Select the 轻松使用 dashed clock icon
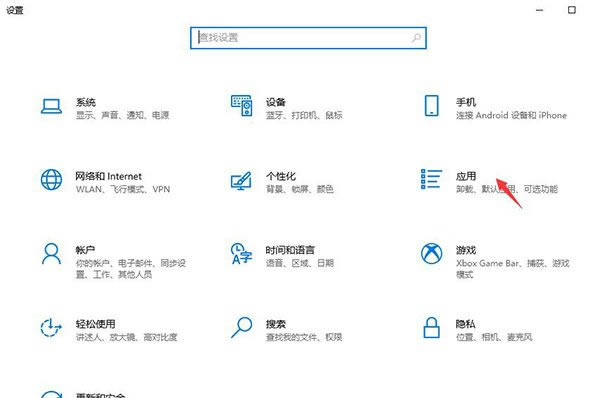 51,328
